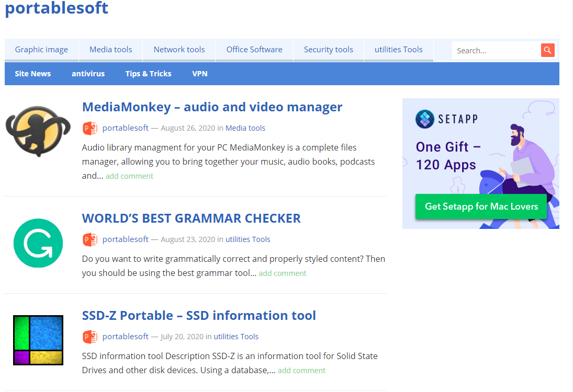Open the Media tools menu item

pyautogui.click(x=111, y=50)
